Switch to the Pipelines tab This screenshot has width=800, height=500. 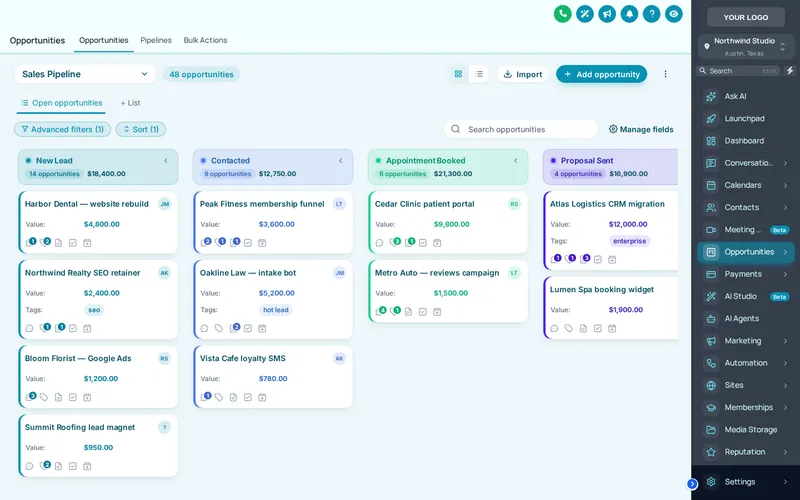click(x=156, y=40)
